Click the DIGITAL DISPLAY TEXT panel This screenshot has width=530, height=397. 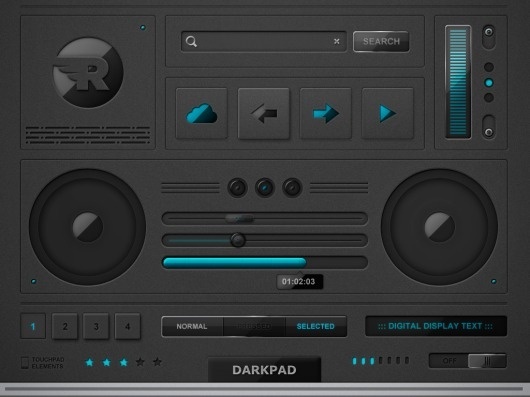coord(436,326)
